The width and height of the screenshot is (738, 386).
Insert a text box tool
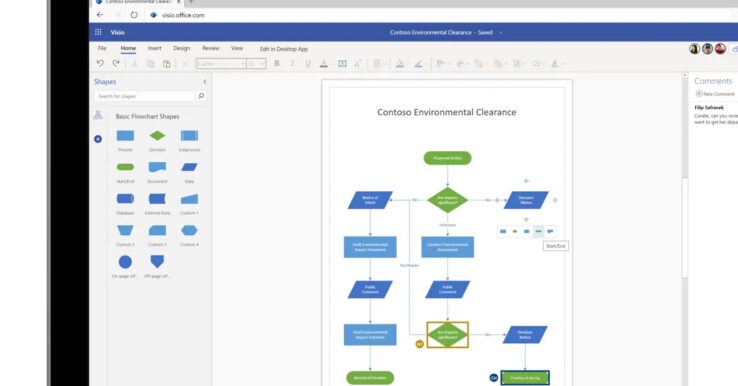coord(342,64)
